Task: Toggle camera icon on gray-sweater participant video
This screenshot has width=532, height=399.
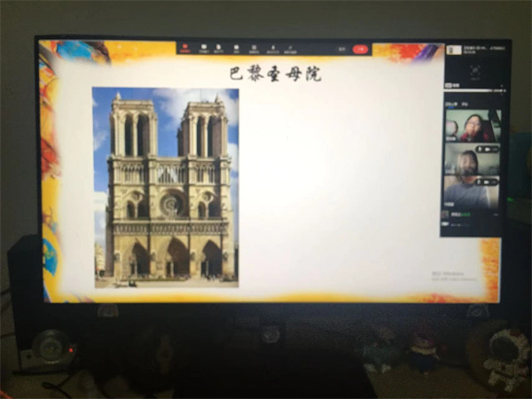Action: (487, 182)
